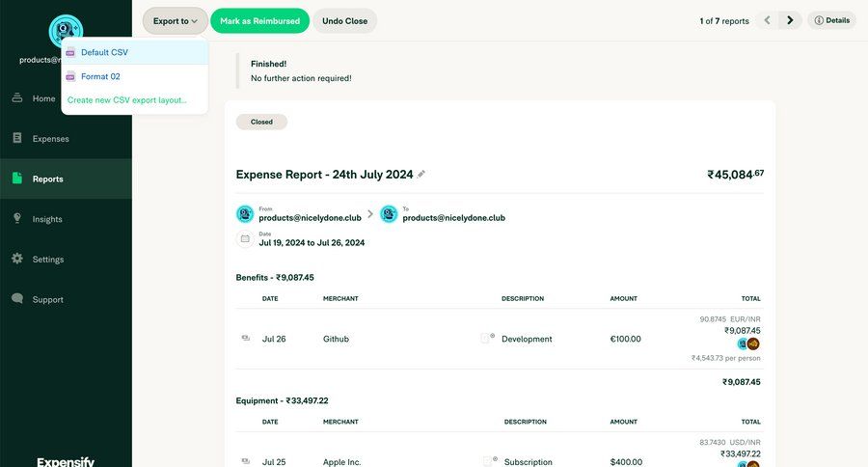Click attendee avatars on Github expense
Image resolution: width=868 pixels, height=467 pixels.
point(748,344)
